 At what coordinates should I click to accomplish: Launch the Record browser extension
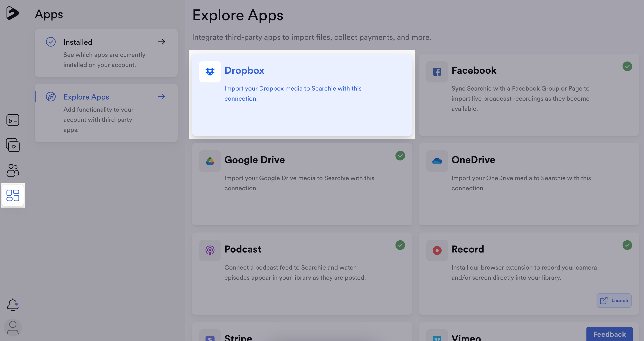click(614, 301)
